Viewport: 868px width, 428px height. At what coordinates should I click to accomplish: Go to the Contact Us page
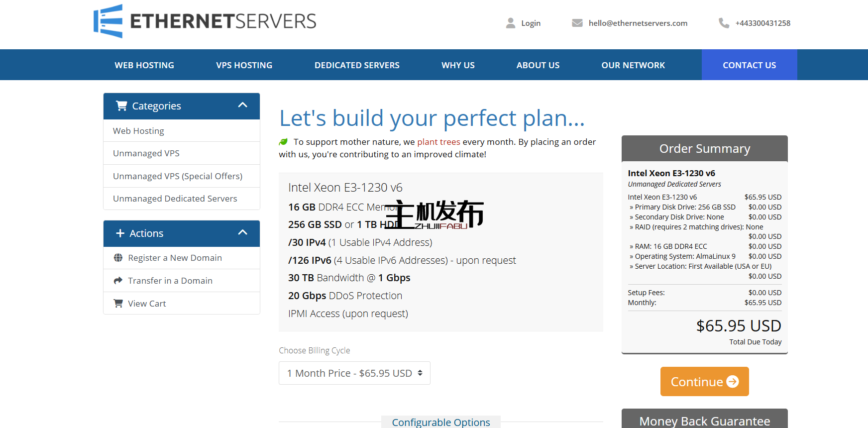click(749, 65)
